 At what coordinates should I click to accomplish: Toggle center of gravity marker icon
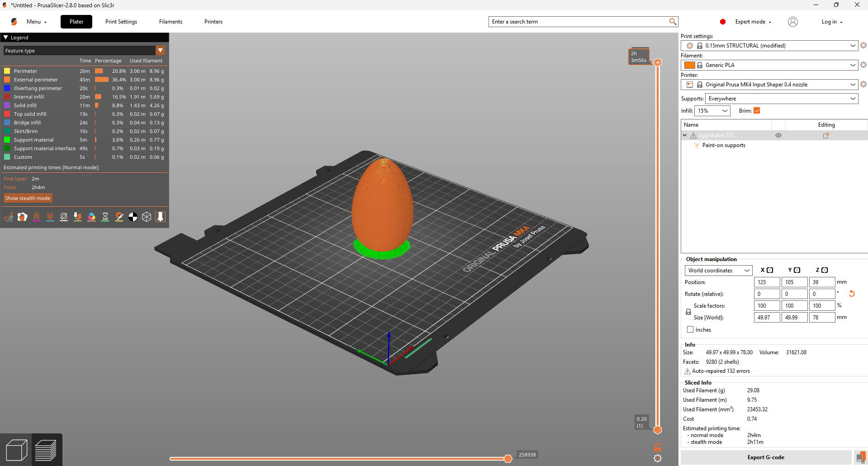pyautogui.click(x=133, y=217)
